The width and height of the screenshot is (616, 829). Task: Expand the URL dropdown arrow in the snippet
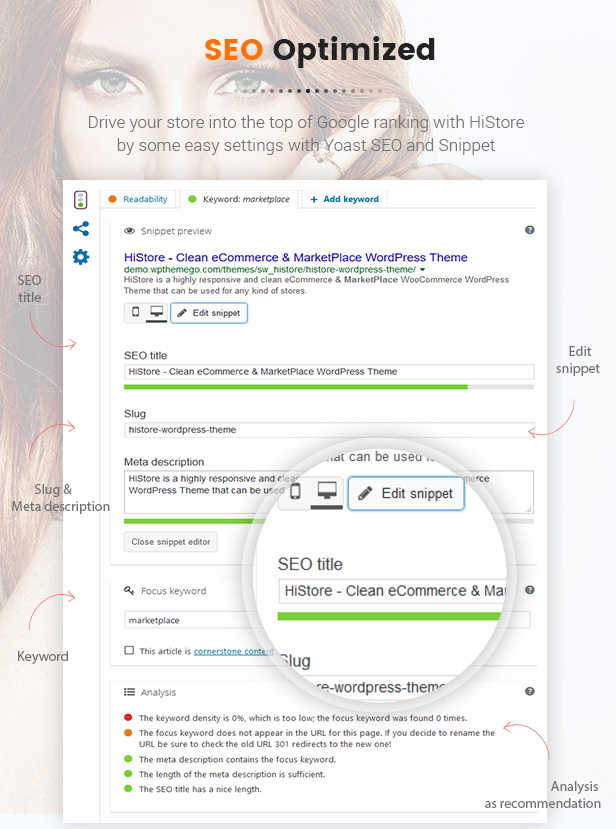(422, 270)
